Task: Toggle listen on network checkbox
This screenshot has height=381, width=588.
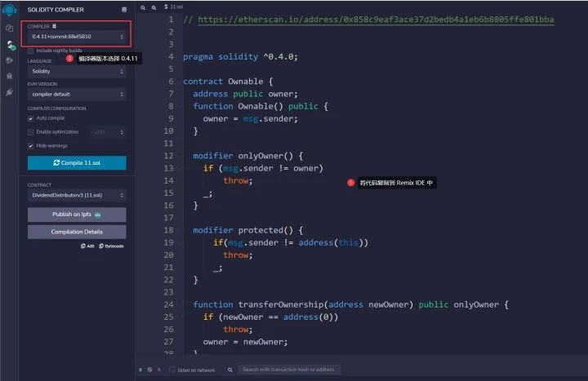Action: tap(171, 370)
